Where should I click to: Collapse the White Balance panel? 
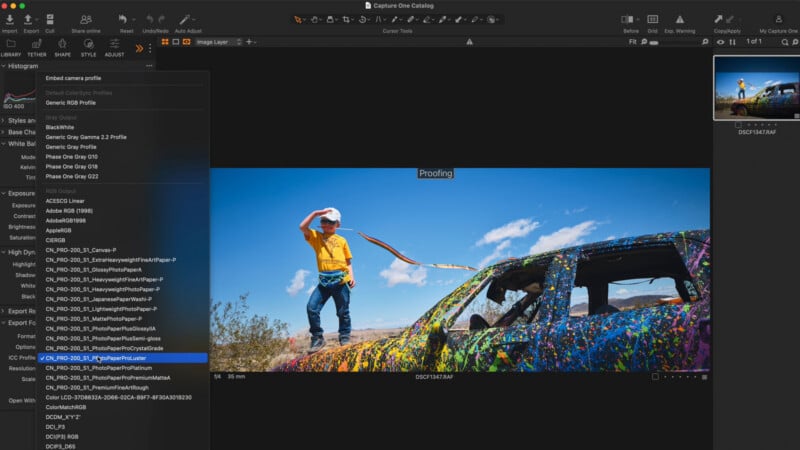coord(4,144)
